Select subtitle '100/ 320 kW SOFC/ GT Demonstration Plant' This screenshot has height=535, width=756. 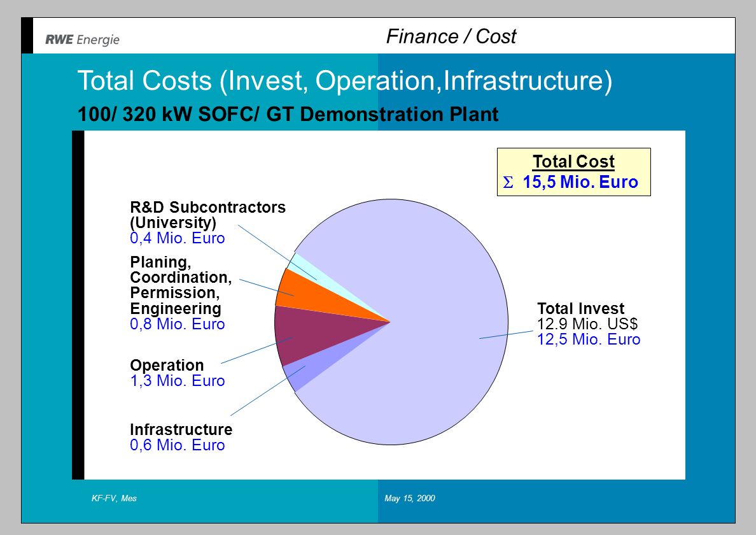coord(288,115)
